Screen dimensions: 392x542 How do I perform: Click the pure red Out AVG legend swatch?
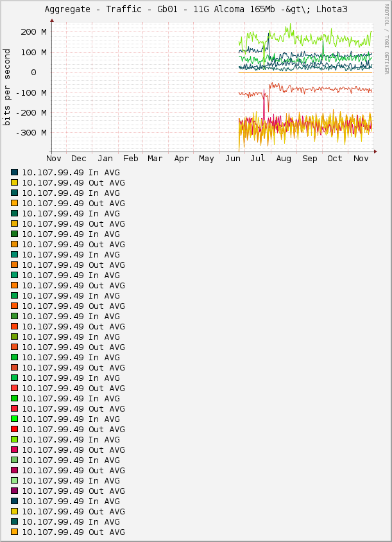click(x=15, y=430)
